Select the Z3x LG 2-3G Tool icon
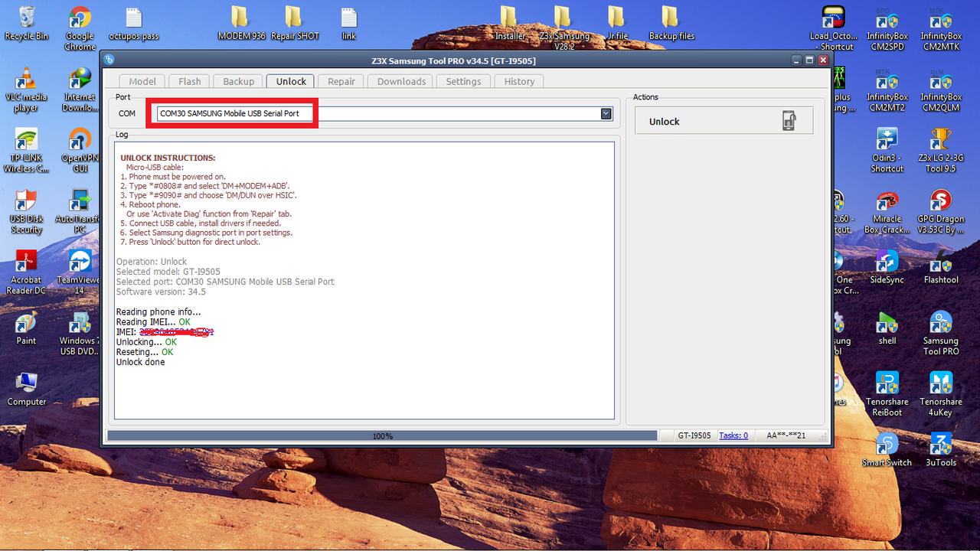Image resolution: width=980 pixels, height=551 pixels. [x=941, y=151]
